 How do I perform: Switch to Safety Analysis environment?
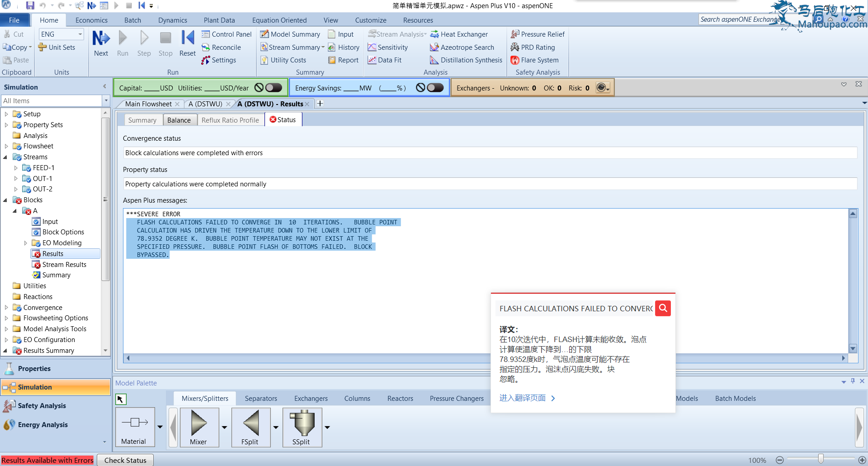pyautogui.click(x=55, y=406)
